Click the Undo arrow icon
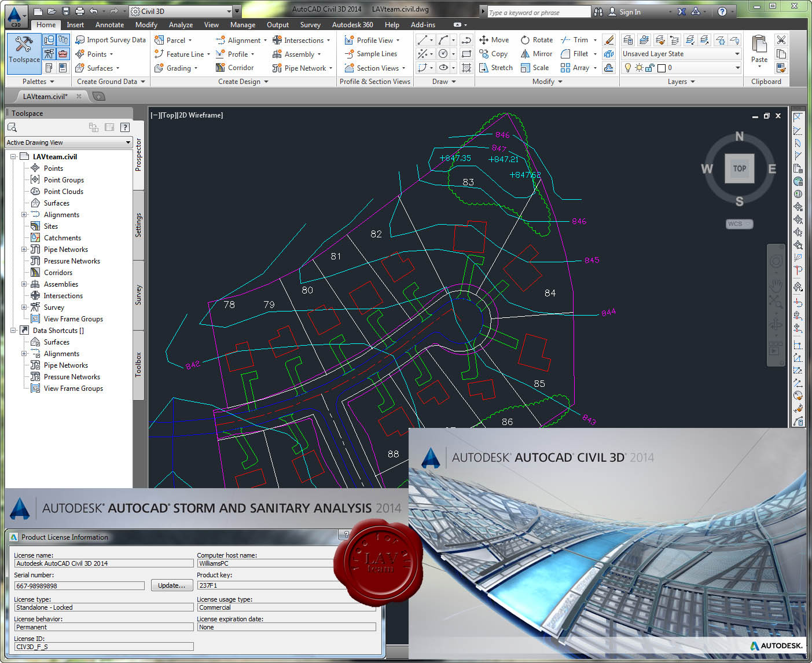 (94, 11)
